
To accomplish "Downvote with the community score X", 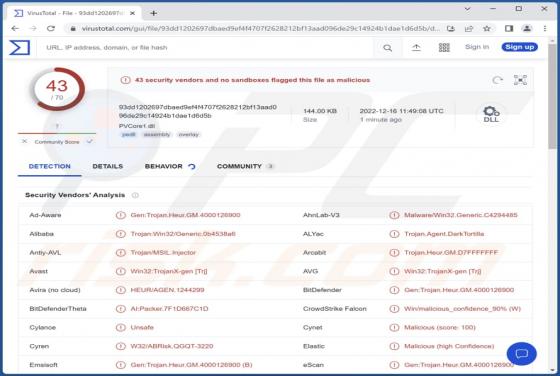I will pos(24,141).
